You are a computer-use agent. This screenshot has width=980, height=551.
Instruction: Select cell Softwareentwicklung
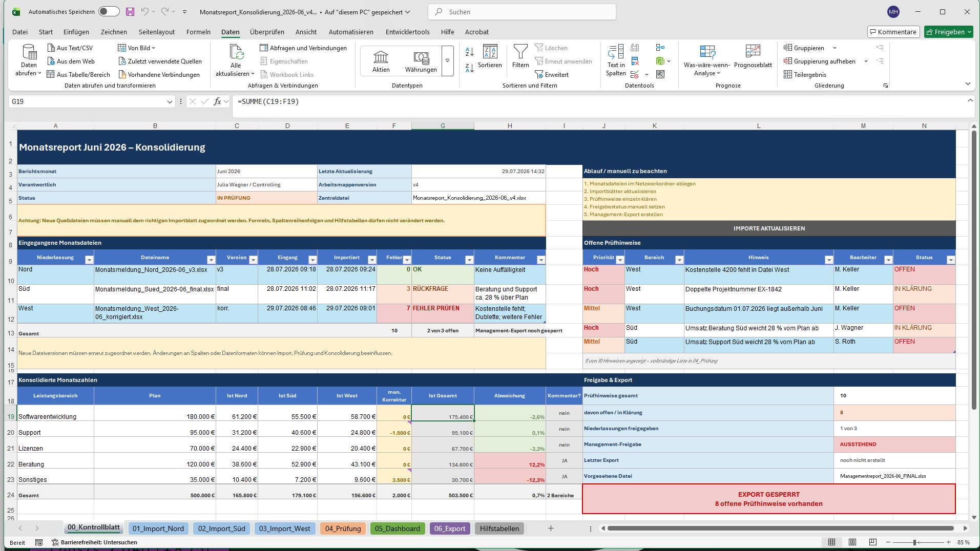coord(55,413)
